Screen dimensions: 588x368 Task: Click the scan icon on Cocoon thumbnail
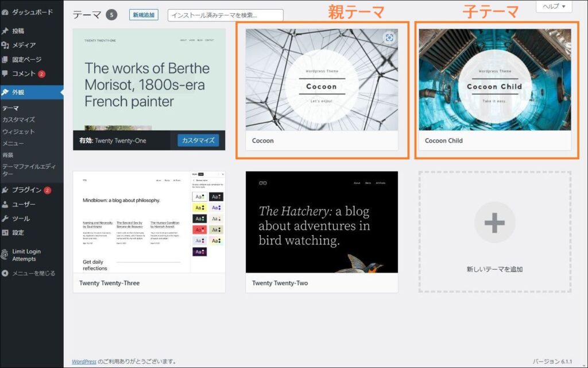[389, 37]
